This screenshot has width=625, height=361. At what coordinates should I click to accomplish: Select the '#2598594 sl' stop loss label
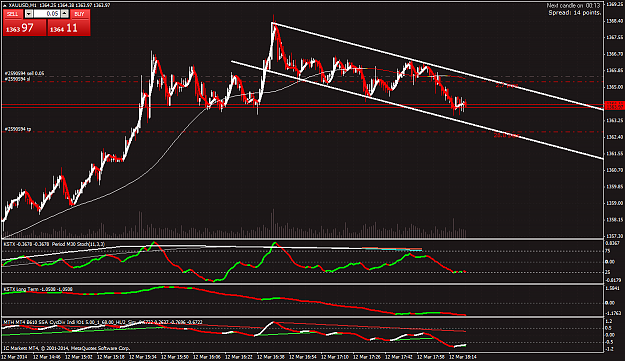[17, 79]
